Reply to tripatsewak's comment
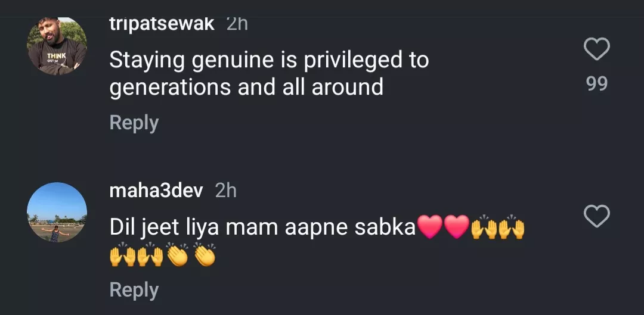This screenshot has width=644, height=315. (x=134, y=123)
